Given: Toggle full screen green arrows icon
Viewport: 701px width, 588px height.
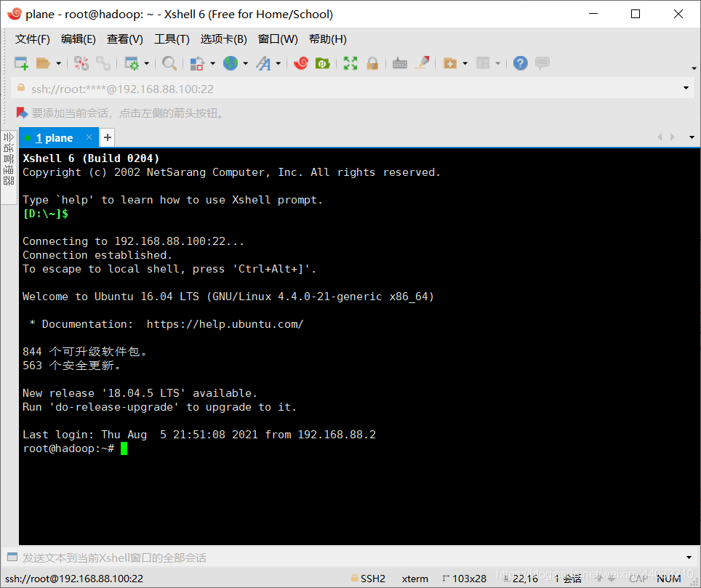Looking at the screenshot, I should click(350, 63).
